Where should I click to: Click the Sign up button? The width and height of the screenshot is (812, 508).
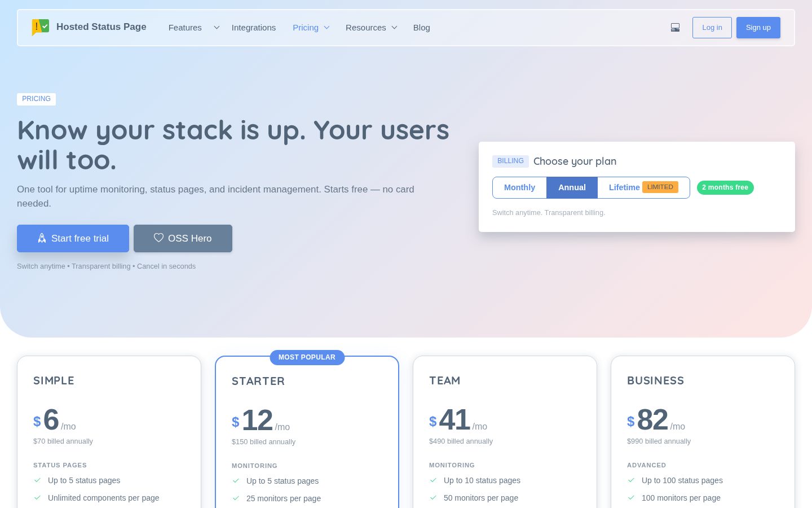(758, 28)
